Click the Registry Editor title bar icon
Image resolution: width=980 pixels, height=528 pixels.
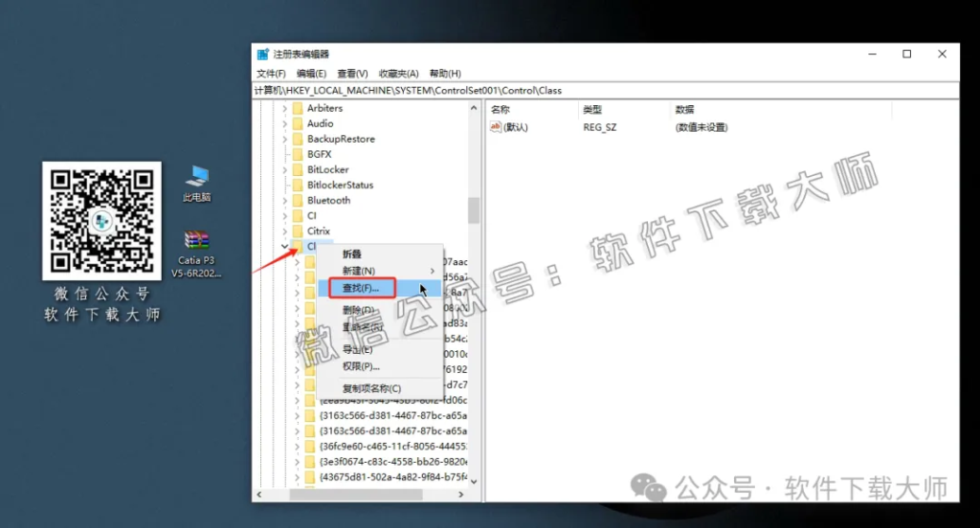tap(263, 55)
